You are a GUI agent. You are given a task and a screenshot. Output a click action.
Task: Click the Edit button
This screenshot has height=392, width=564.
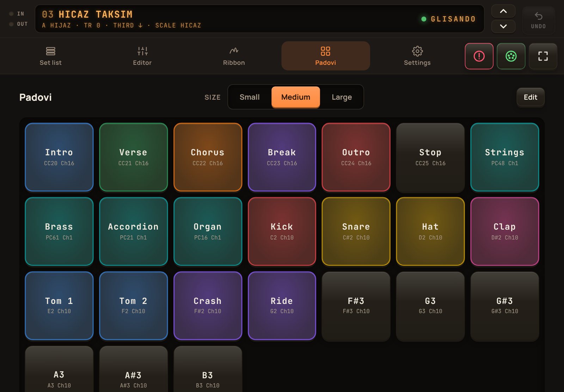click(531, 97)
